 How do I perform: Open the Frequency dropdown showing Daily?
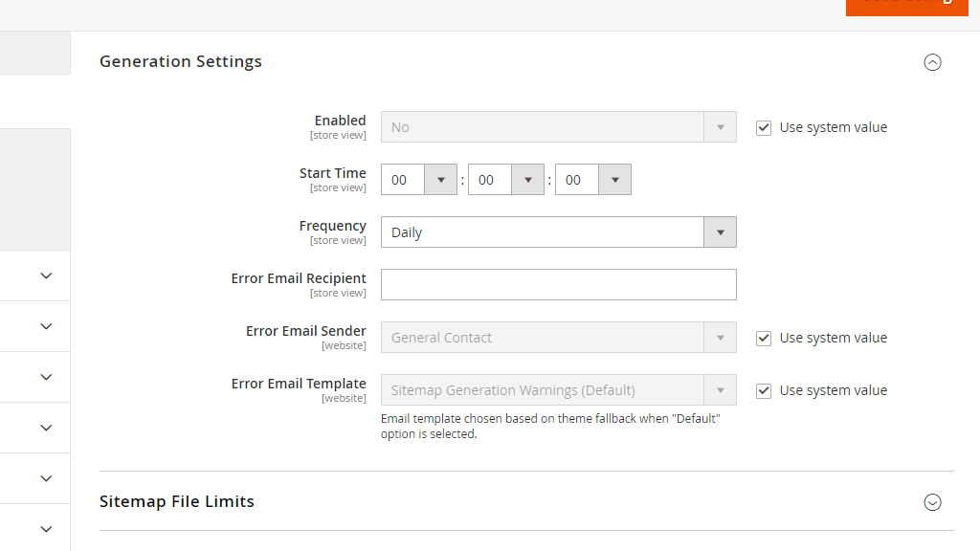coord(720,231)
